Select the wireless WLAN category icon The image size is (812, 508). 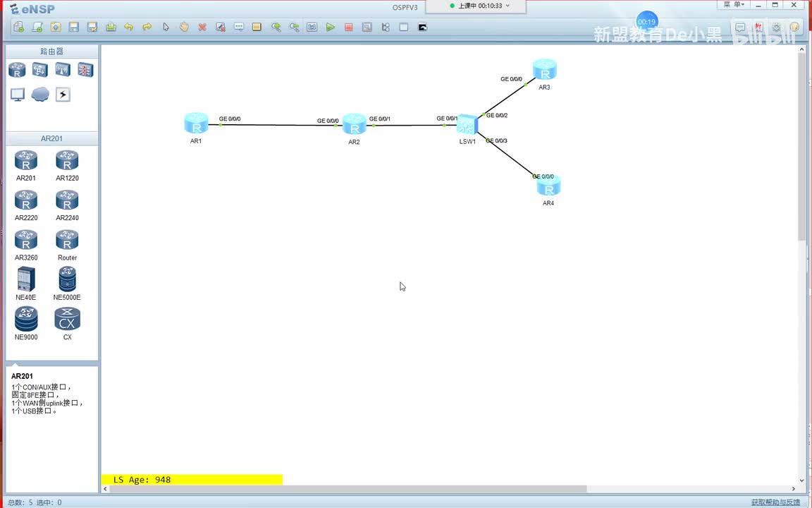click(63, 69)
